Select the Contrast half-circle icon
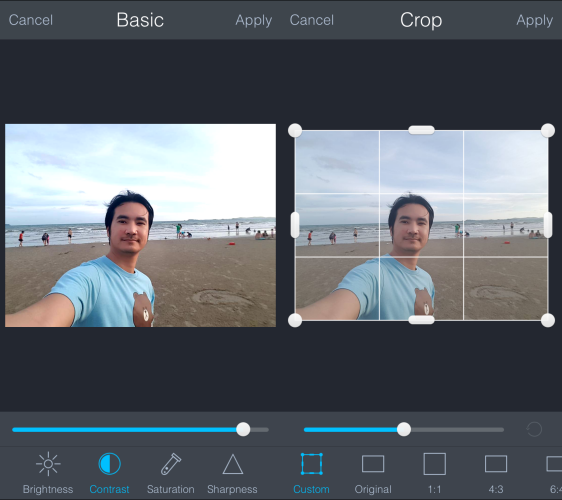The height and width of the screenshot is (500, 562). click(109, 464)
